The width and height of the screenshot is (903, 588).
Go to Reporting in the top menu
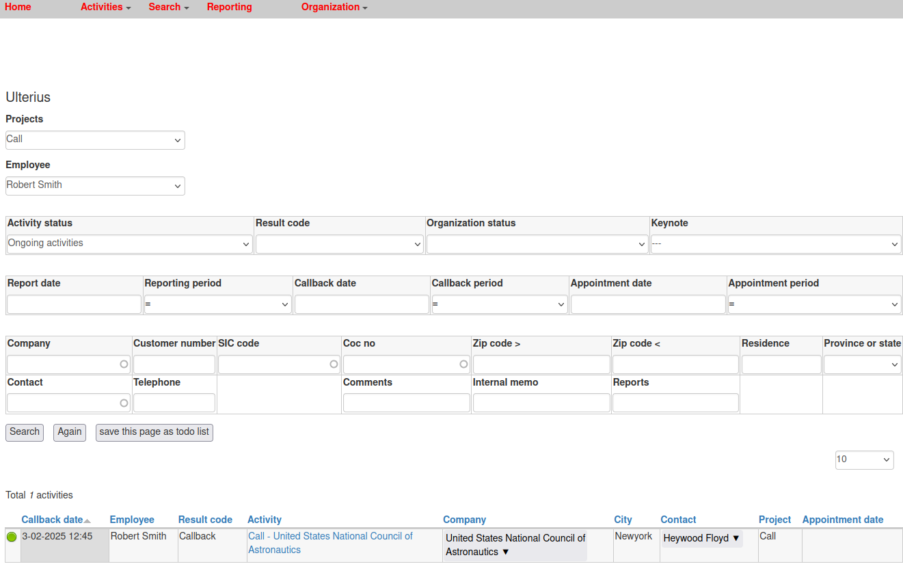tap(229, 8)
